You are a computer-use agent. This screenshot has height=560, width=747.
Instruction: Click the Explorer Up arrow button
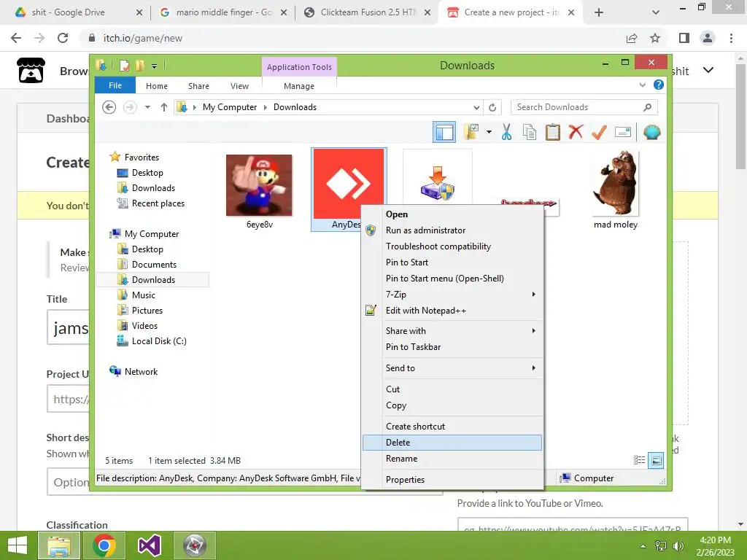[164, 107]
